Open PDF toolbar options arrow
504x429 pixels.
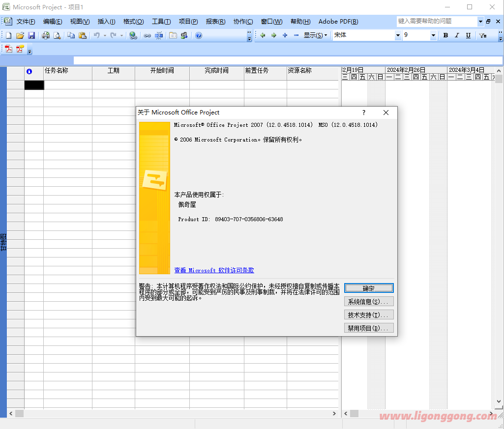pos(30,51)
